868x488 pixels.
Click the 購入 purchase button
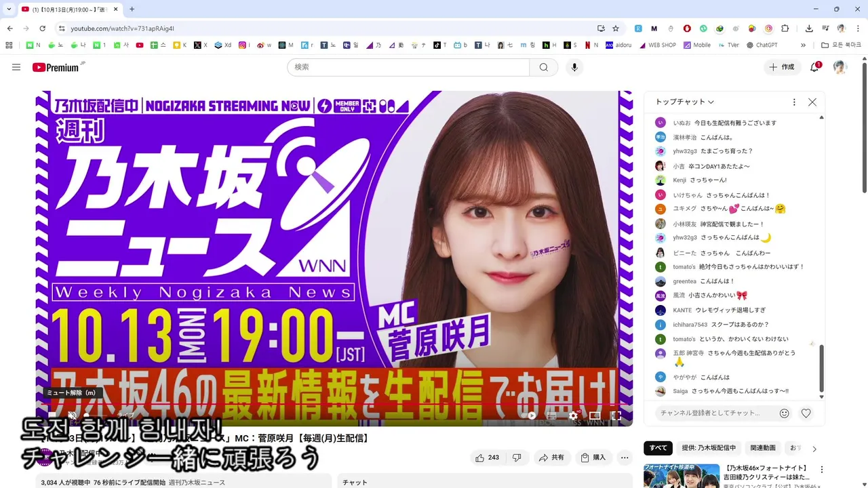pos(593,457)
